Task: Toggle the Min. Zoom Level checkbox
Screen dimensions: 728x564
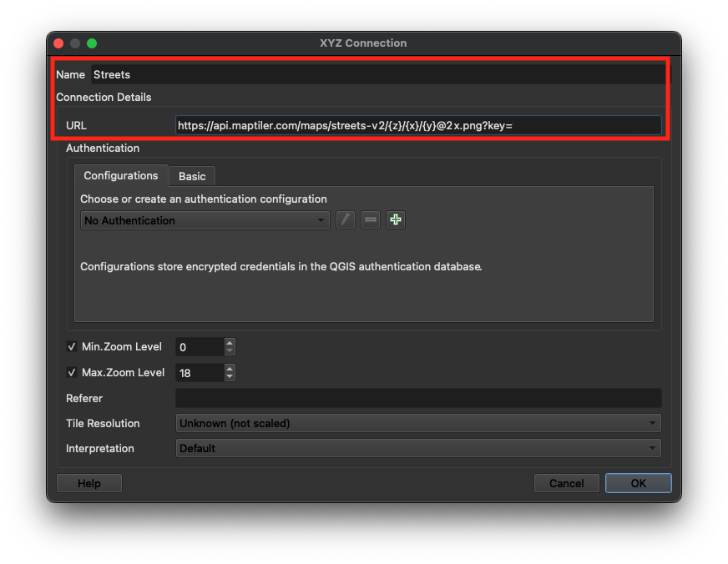Action: (72, 347)
